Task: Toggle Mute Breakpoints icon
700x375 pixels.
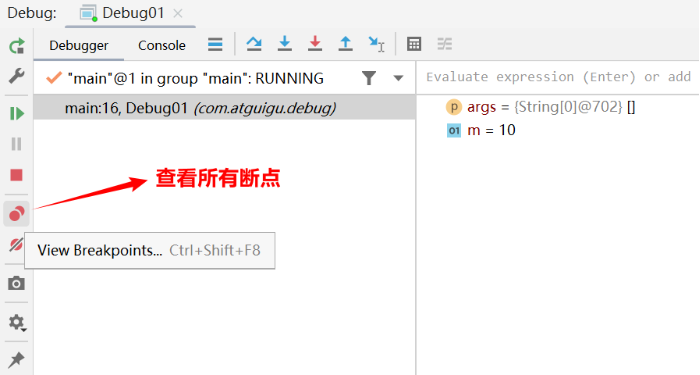Action: point(16,245)
